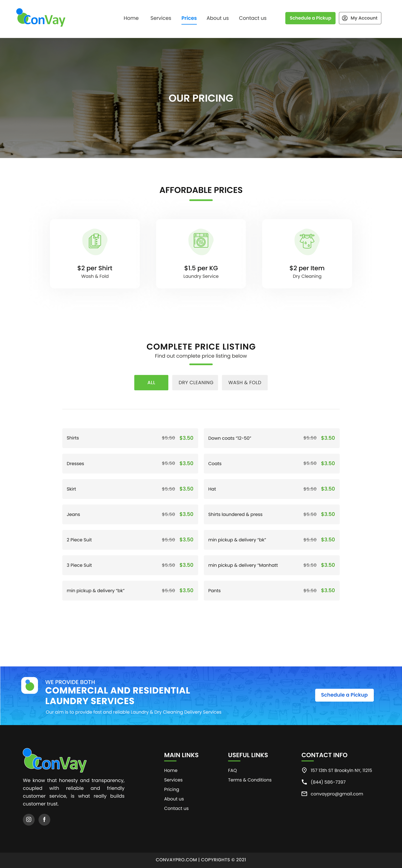Click the clothesline Dry Cleaning icon

[307, 241]
